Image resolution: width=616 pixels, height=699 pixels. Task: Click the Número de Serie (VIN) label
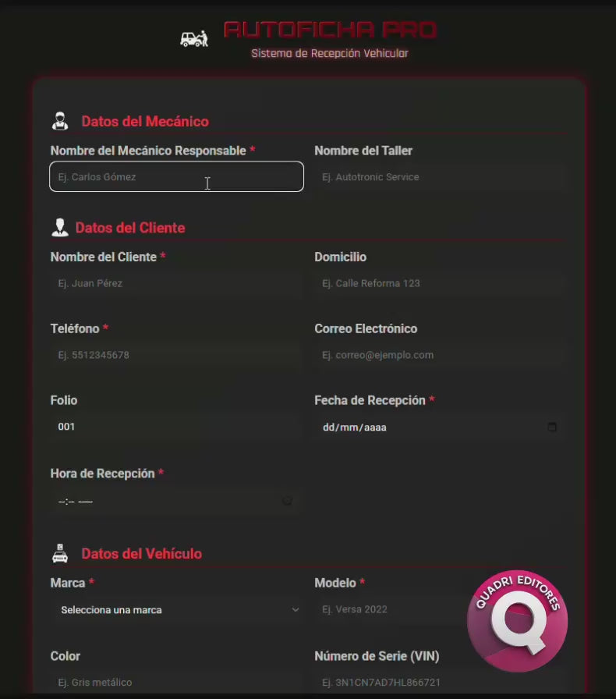click(x=377, y=656)
